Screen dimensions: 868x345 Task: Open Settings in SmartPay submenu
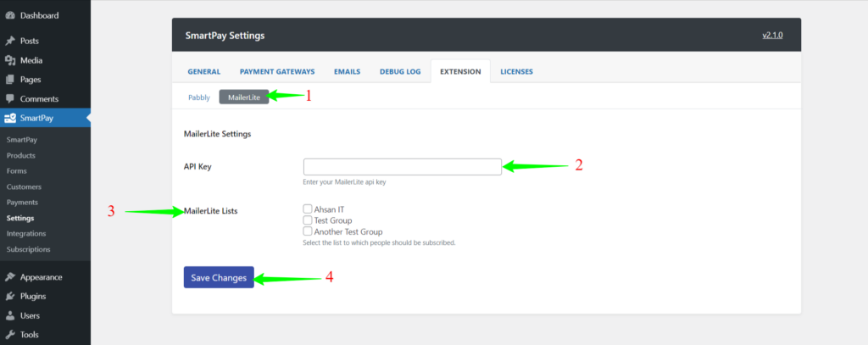[x=20, y=218]
